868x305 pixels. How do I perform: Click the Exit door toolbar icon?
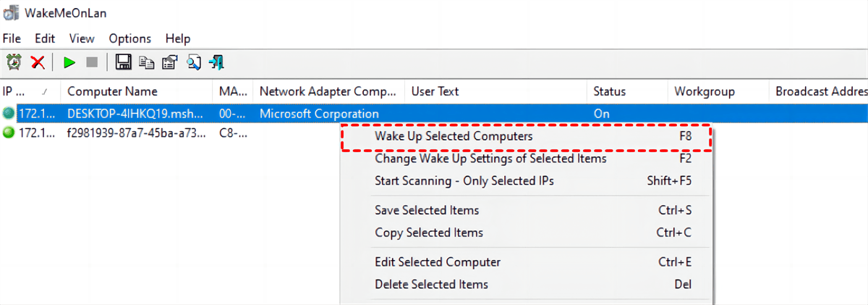click(x=216, y=62)
